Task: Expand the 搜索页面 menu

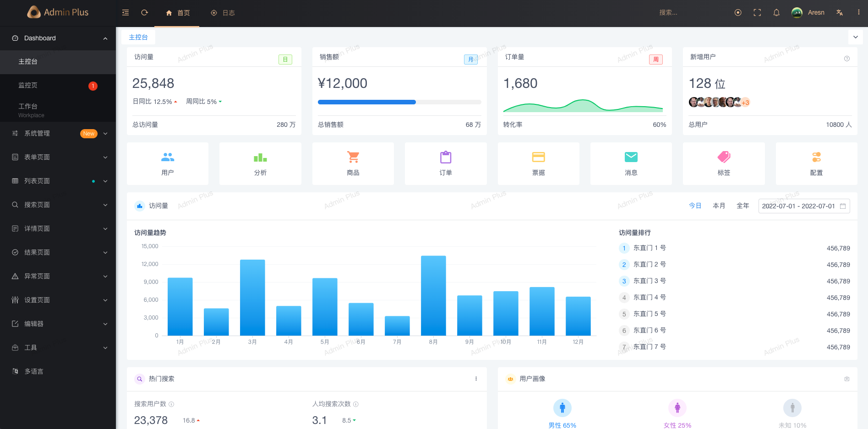Action: tap(58, 205)
